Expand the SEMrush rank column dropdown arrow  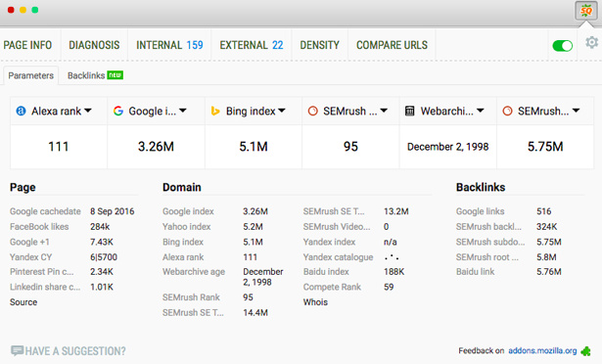(384, 111)
